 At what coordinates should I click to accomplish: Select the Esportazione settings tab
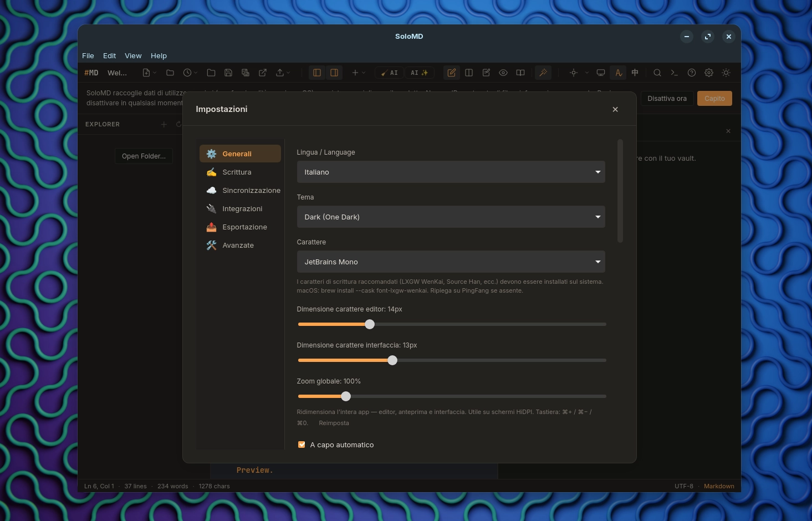click(240, 227)
